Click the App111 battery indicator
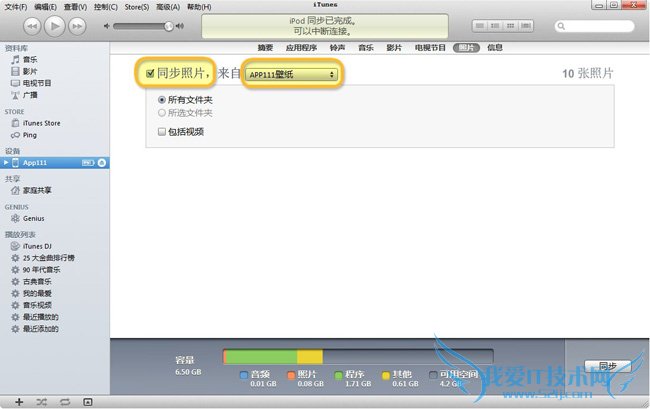Screen dimensions: 650x409 tap(88, 163)
